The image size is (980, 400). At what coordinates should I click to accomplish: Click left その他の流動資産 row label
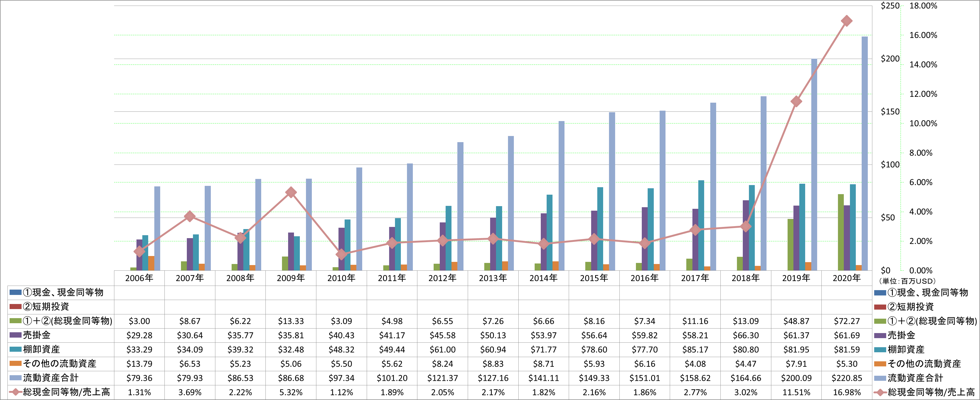60,364
